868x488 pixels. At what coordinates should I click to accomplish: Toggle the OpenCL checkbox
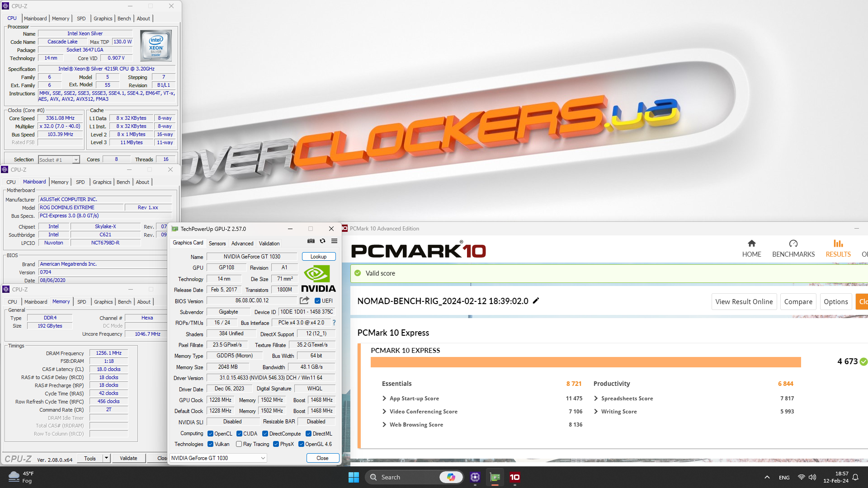(210, 434)
